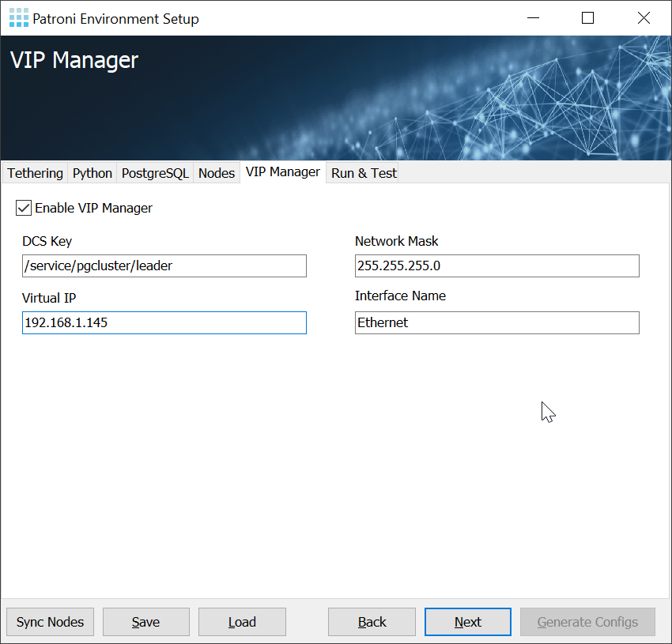Select the Interface Name field

(x=496, y=322)
